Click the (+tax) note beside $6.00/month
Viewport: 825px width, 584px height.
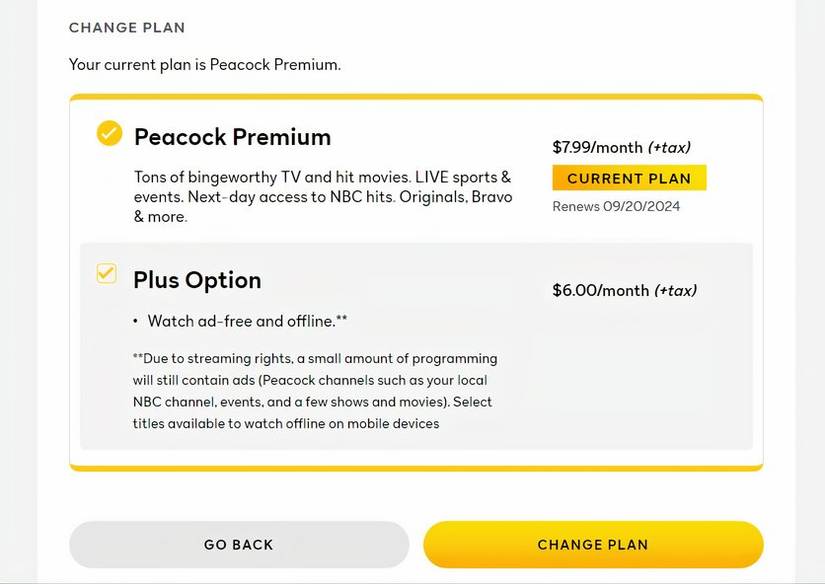tap(675, 290)
